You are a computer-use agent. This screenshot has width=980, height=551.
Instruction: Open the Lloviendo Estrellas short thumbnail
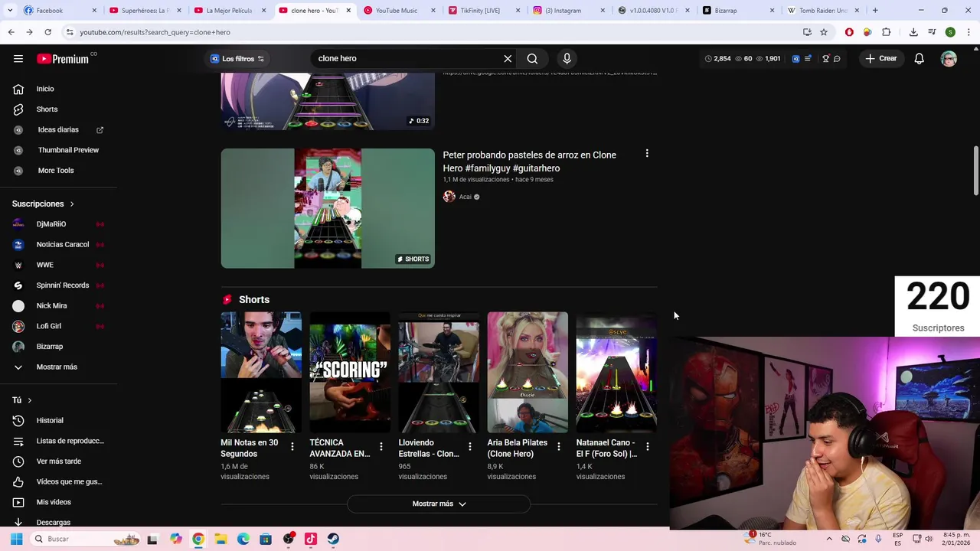coord(439,372)
